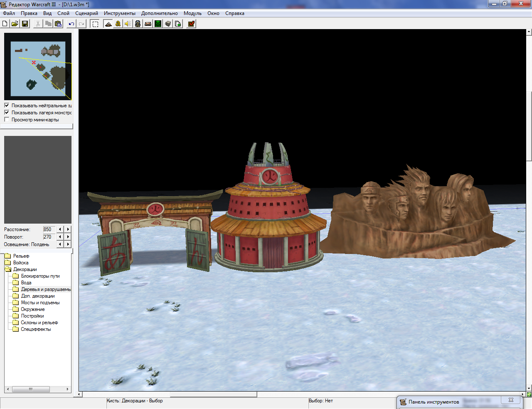Open the Terrain editor mountain icon

coord(108,24)
